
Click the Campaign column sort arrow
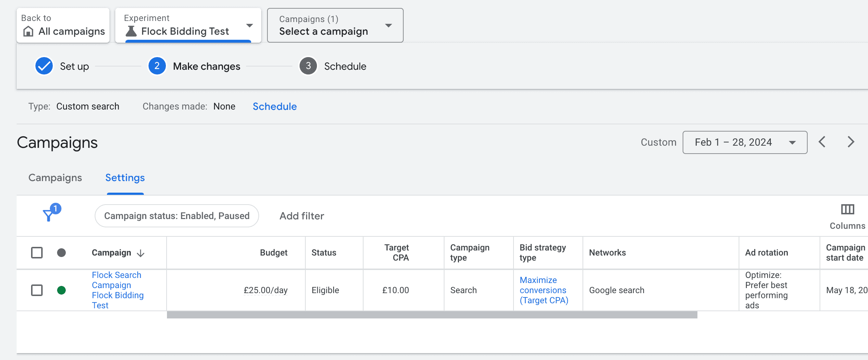(140, 253)
